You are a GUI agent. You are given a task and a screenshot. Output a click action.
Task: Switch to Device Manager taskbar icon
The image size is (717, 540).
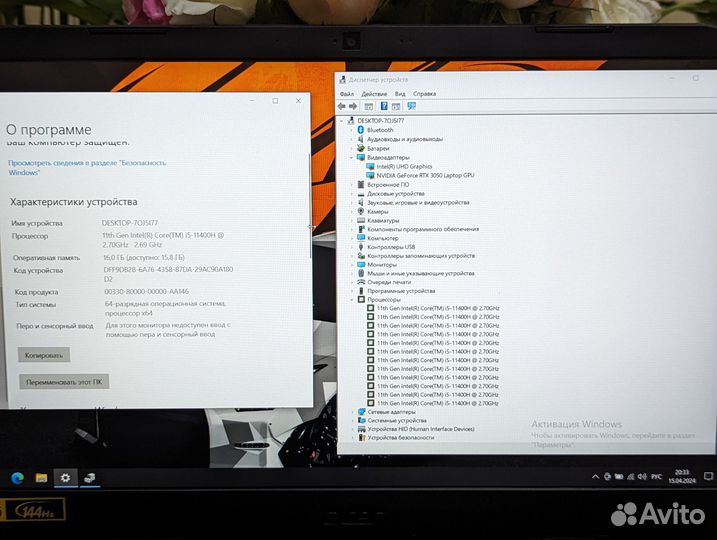pyautogui.click(x=90, y=478)
